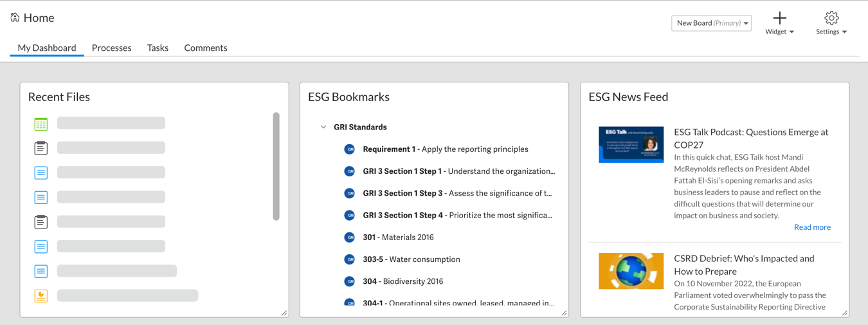
Task: Click the GRI icon beside GRI 3 Section 1 Step 3
Action: pyautogui.click(x=350, y=193)
